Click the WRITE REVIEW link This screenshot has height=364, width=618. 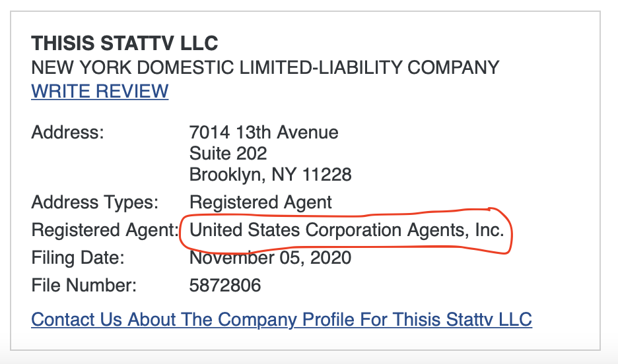(x=100, y=91)
